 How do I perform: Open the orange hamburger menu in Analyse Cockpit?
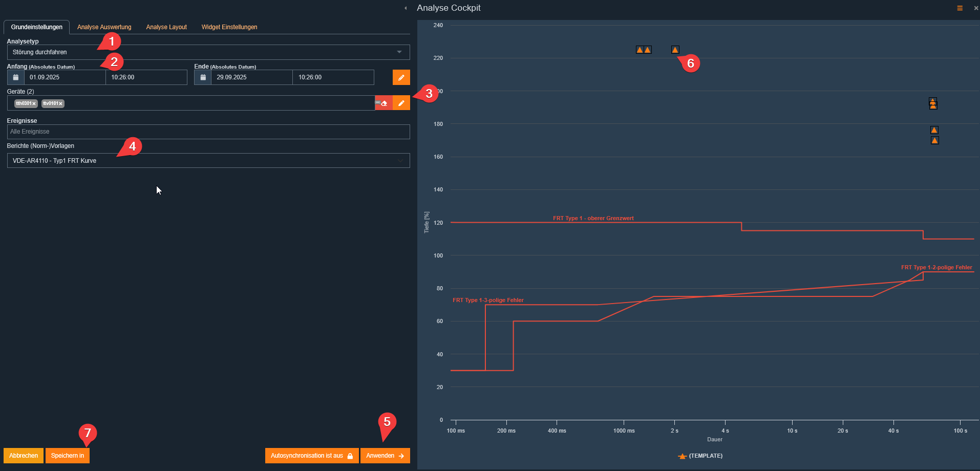tap(960, 8)
